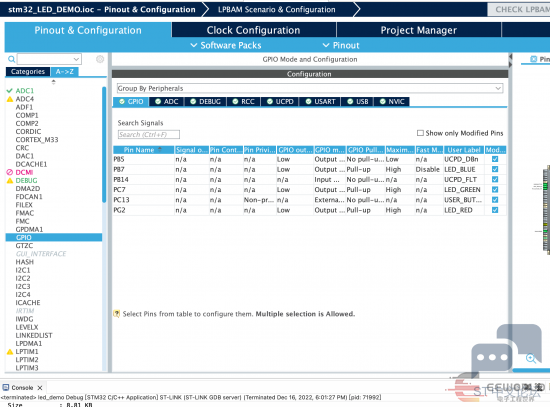Viewport: 550px width, 407px height.
Task: Click the Pinout view icon at right
Action: click(534, 59)
